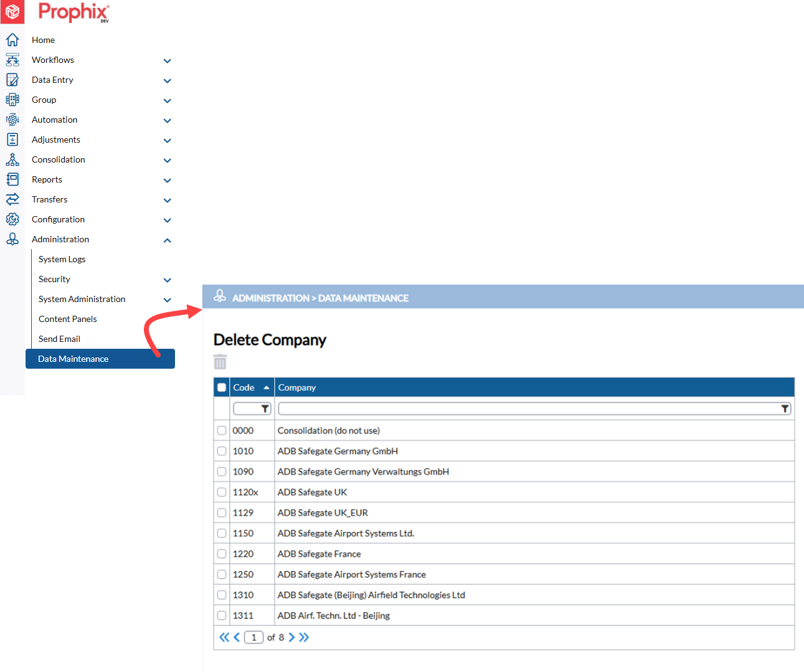The width and height of the screenshot is (804, 672).
Task: Expand the Consolidation menu chevron
Action: 167,161
